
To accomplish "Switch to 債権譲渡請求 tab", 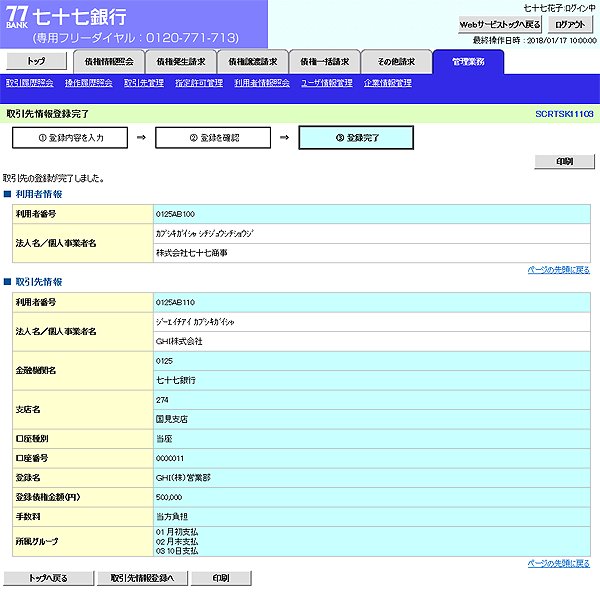I will pyautogui.click(x=253, y=62).
